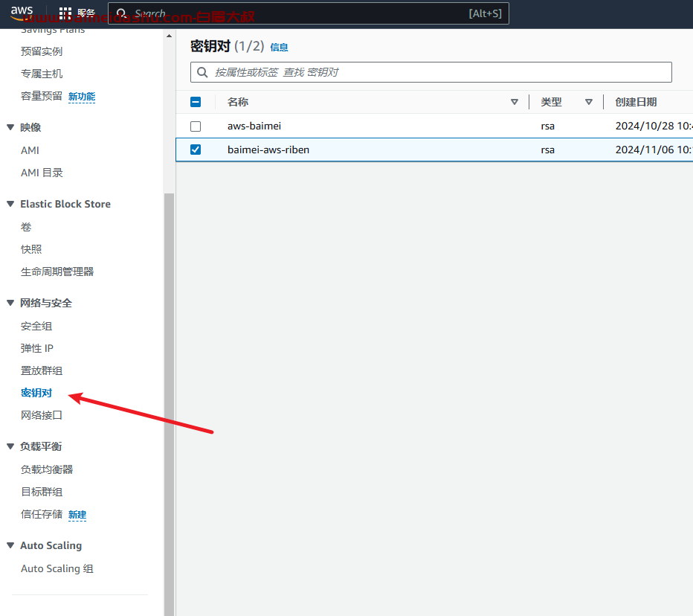Click the aws-baimei key pair name
Viewport: 693px width, 616px height.
[254, 126]
